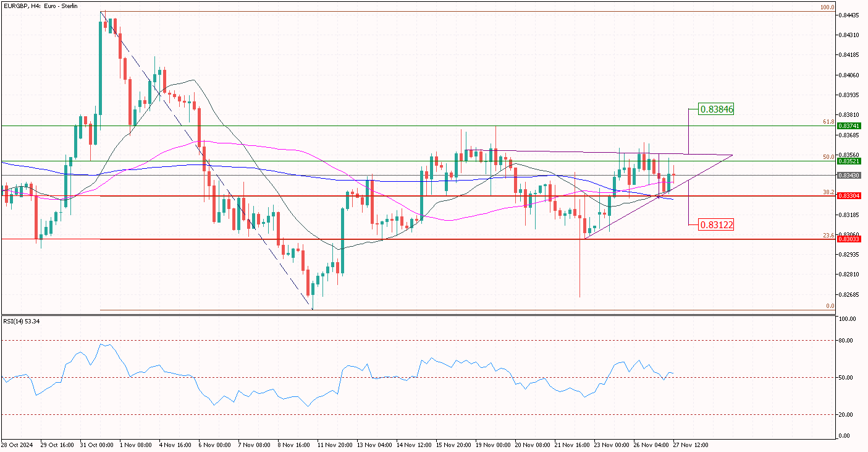This screenshot has height=452, width=868.
Task: Click the 15 Nov 20:00 date label
Action: (x=455, y=445)
